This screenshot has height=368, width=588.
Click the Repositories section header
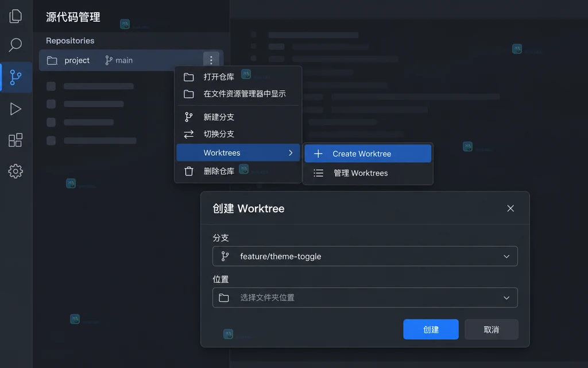click(70, 41)
